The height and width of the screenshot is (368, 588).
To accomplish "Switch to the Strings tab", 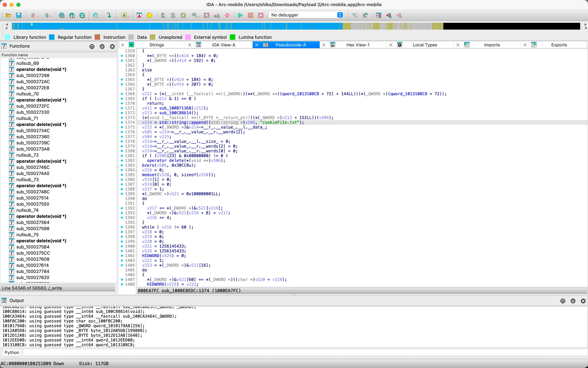I will [156, 45].
